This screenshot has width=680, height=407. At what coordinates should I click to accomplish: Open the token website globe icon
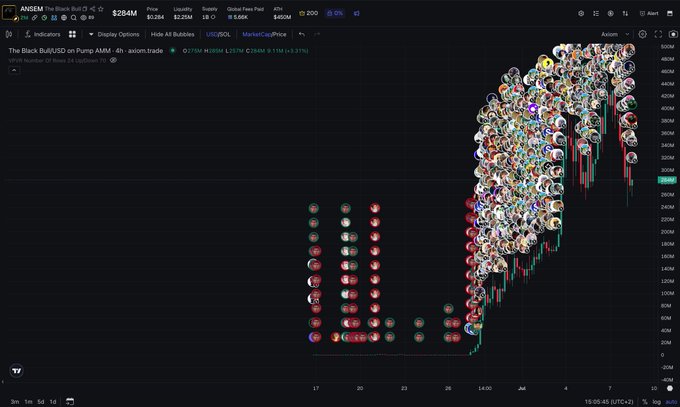(64, 18)
